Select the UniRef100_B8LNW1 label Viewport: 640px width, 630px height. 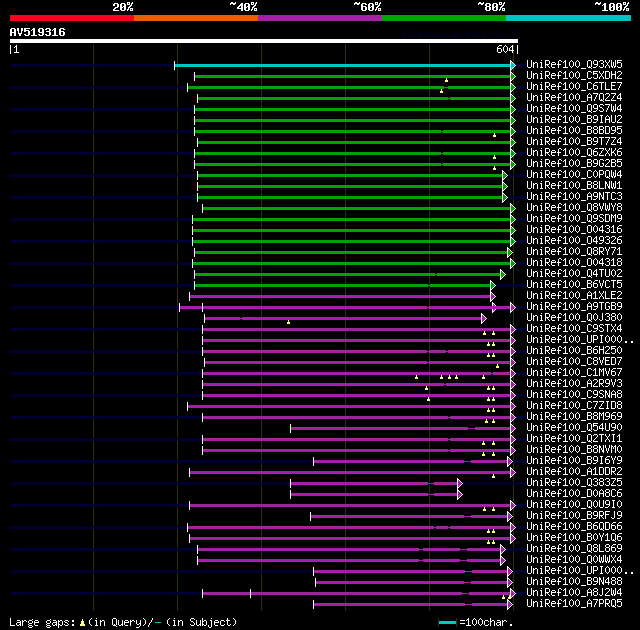pyautogui.click(x=574, y=186)
